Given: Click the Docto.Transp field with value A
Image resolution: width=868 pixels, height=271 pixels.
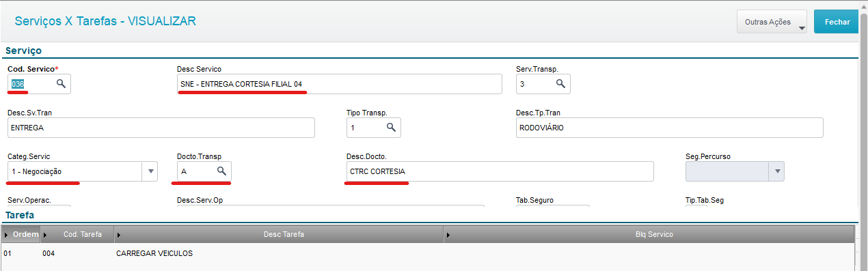Looking at the screenshot, I should click(x=204, y=171).
